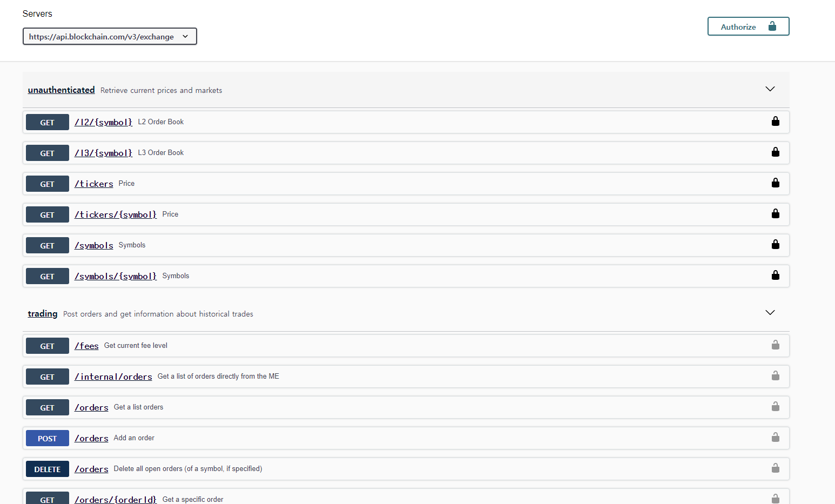Click the unauthenticated section title link
The image size is (835, 504).
[61, 90]
